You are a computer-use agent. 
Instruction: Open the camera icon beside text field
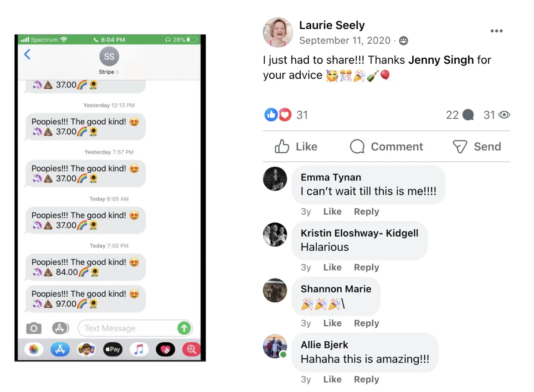(34, 328)
